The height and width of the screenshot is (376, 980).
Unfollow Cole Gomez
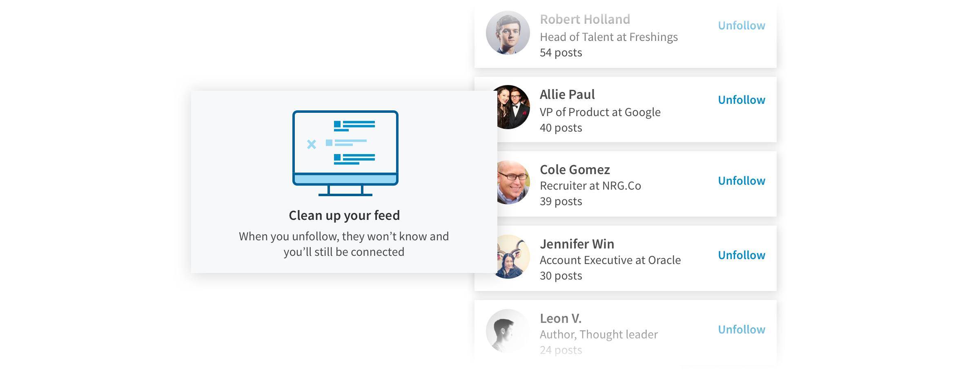tap(742, 181)
